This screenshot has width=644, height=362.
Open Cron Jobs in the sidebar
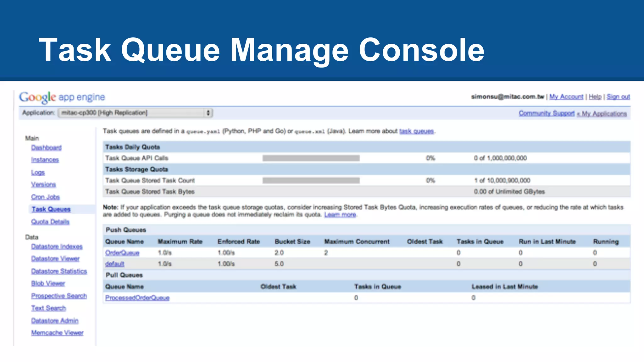[x=45, y=197]
